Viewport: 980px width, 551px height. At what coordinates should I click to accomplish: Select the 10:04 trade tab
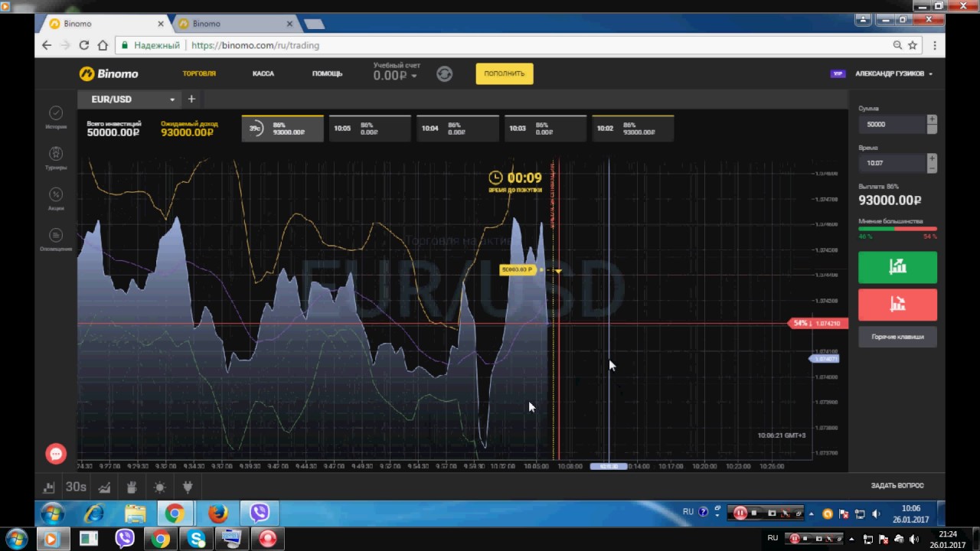(458, 129)
